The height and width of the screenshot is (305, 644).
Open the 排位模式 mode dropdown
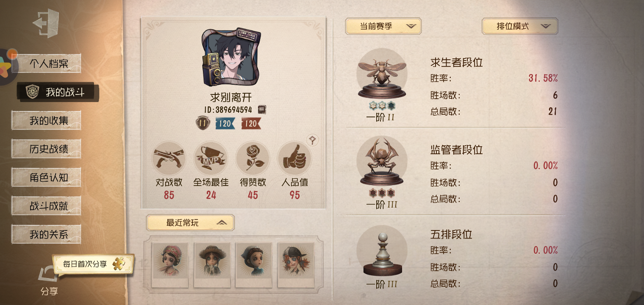click(x=520, y=26)
